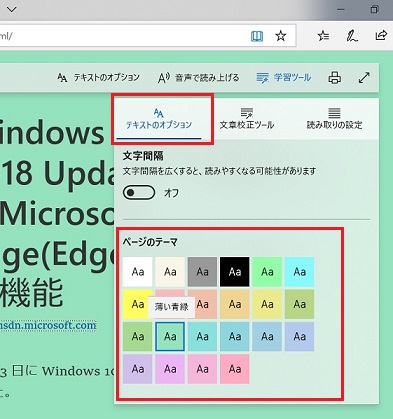Image resolution: width=393 pixels, height=419 pixels.
Task: Open 学習ツール in the reading toolbar
Action: 284,78
